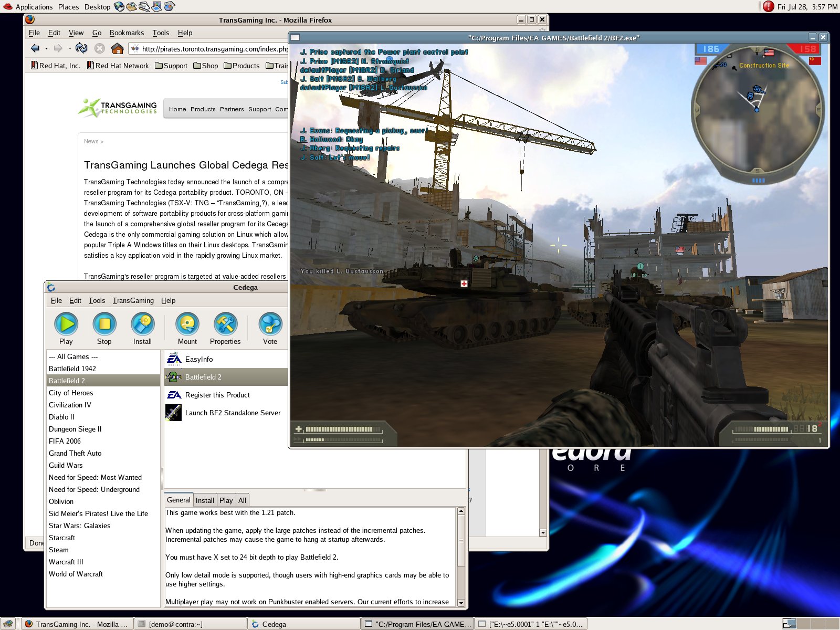
Task: Click the Red Hat Applications menu icon
Action: 7,6
